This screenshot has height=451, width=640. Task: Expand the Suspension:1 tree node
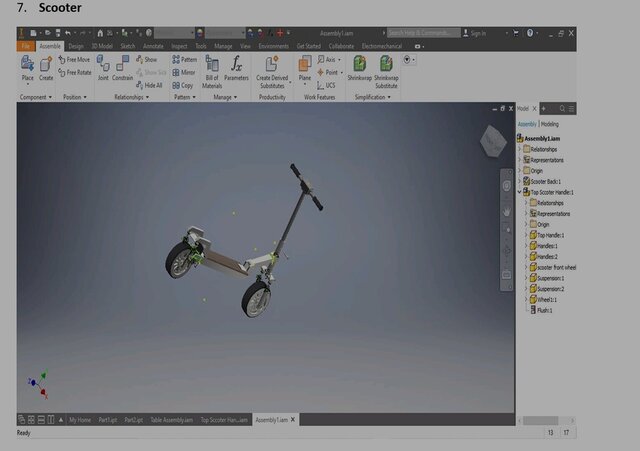[x=526, y=278]
